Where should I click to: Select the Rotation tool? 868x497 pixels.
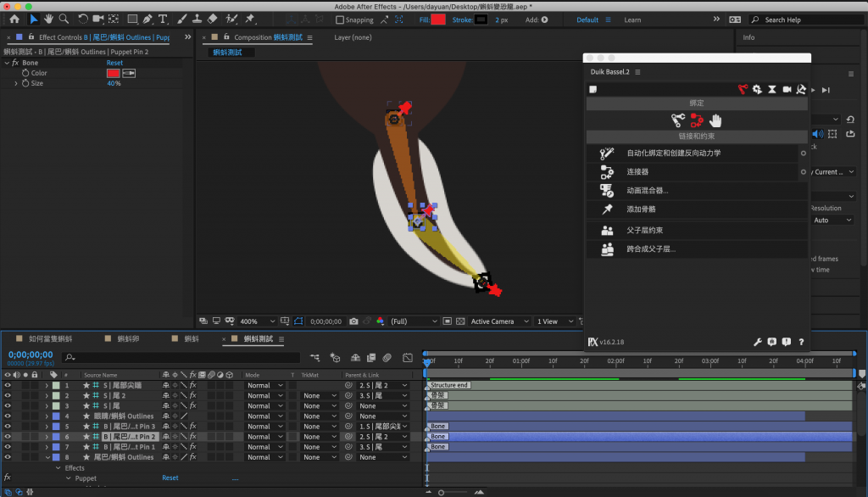tap(82, 20)
